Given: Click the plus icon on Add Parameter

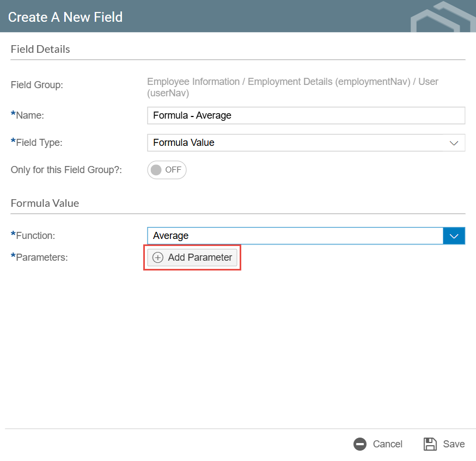Looking at the screenshot, I should (x=158, y=257).
